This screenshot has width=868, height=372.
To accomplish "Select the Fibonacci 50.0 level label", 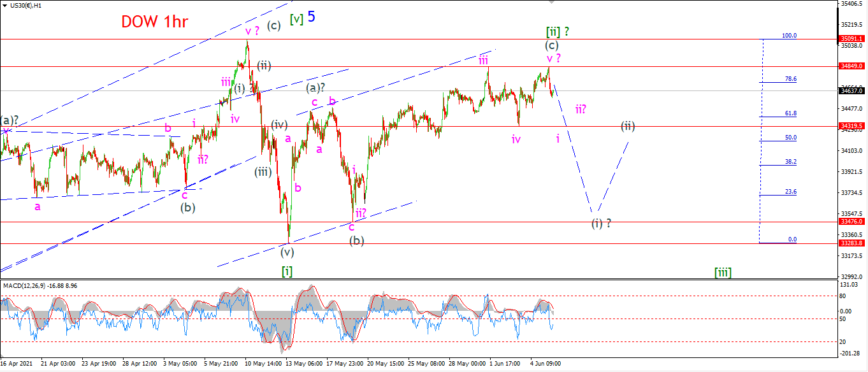I will click(791, 138).
